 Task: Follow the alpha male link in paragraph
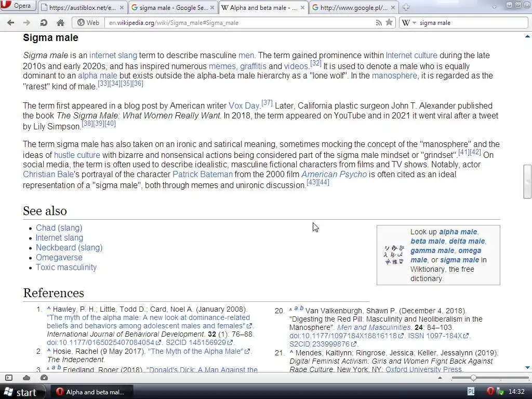pyautogui.click(x=97, y=76)
